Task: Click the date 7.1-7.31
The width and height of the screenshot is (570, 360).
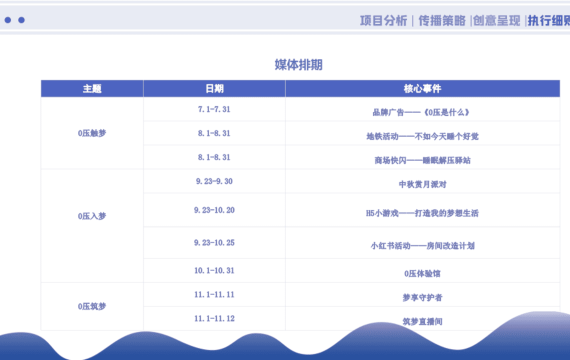Action: (214, 109)
